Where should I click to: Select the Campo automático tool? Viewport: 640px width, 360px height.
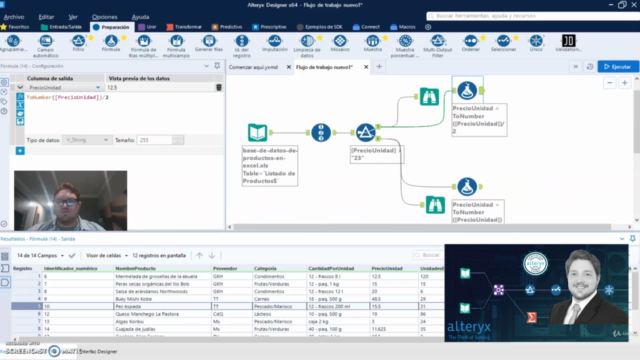tap(45, 46)
